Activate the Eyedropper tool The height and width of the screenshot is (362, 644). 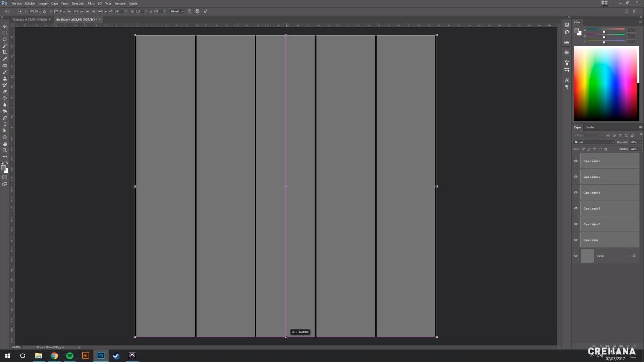5,59
